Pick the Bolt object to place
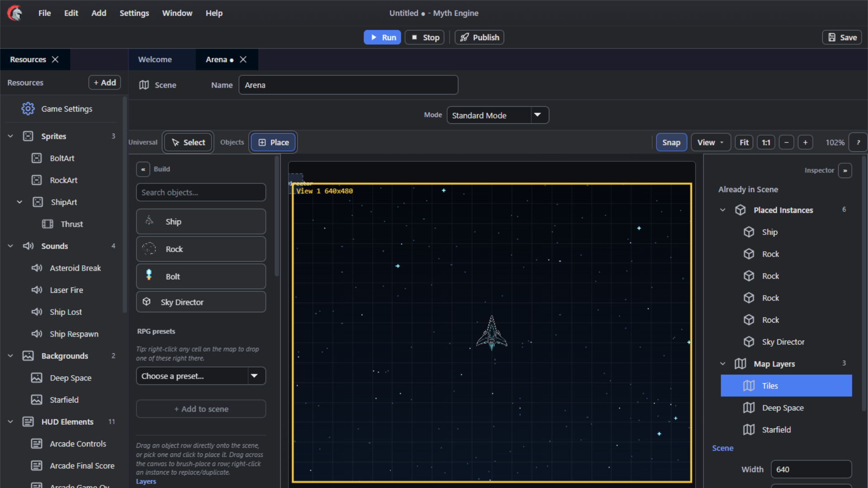The image size is (868, 488). coord(201,277)
